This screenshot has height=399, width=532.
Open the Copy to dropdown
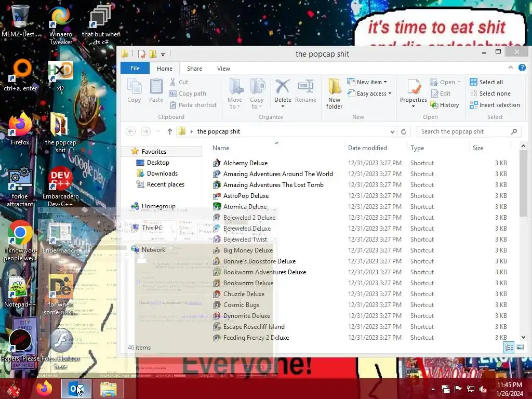pyautogui.click(x=257, y=94)
